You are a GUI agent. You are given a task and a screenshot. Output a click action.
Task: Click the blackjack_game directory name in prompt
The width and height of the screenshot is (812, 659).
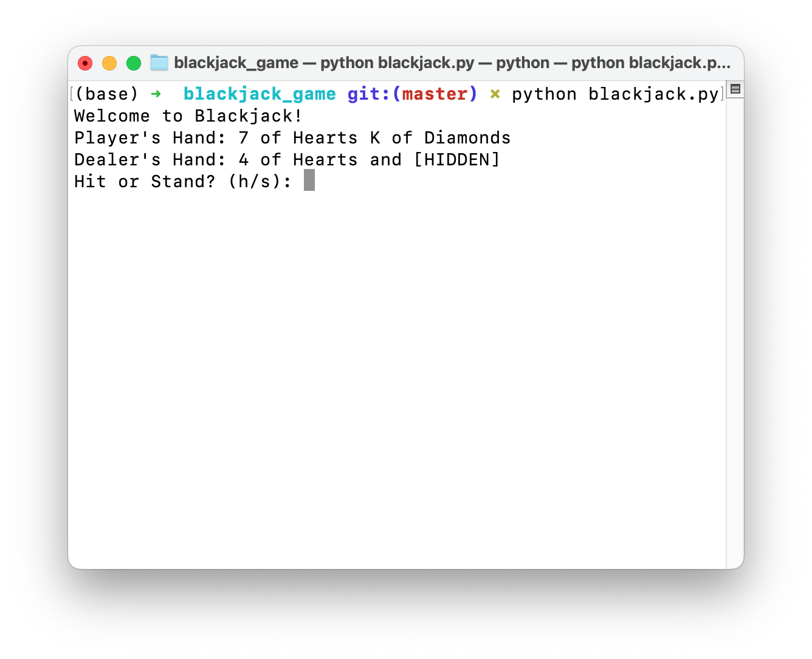260,94
